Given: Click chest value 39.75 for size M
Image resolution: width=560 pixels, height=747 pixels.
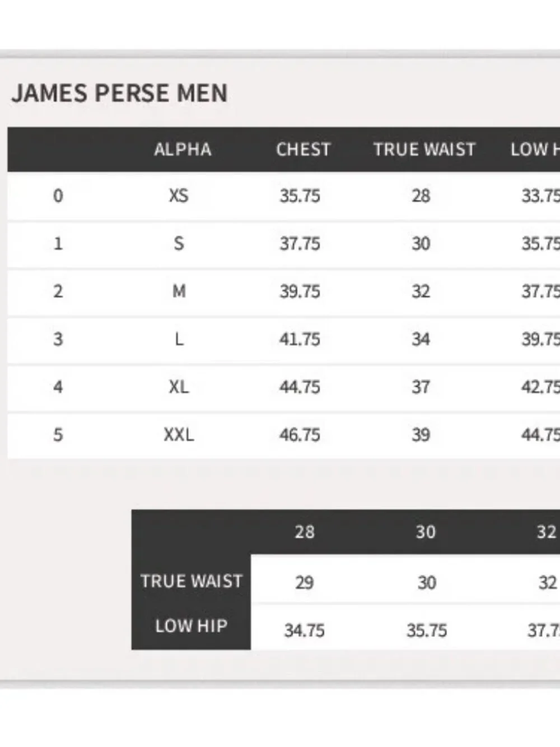Looking at the screenshot, I should pos(300,291).
